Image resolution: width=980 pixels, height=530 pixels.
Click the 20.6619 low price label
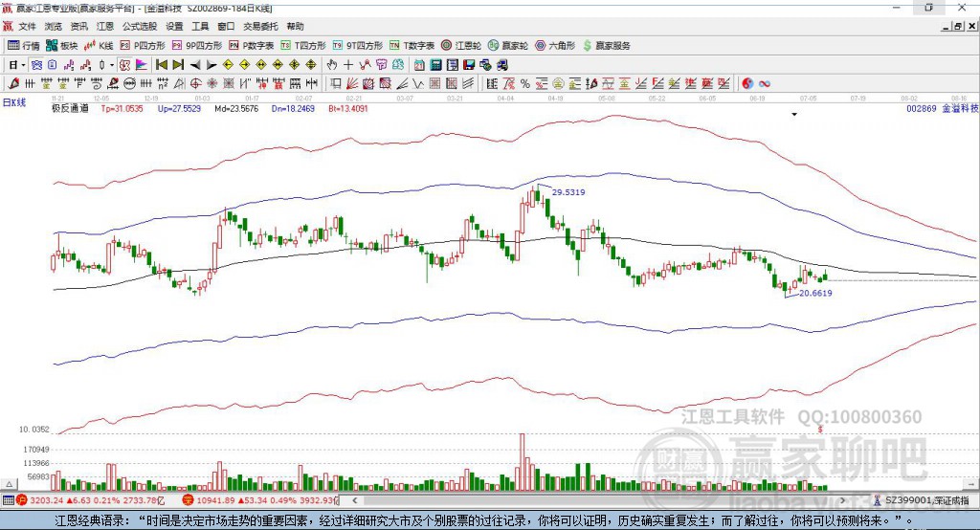(x=815, y=293)
